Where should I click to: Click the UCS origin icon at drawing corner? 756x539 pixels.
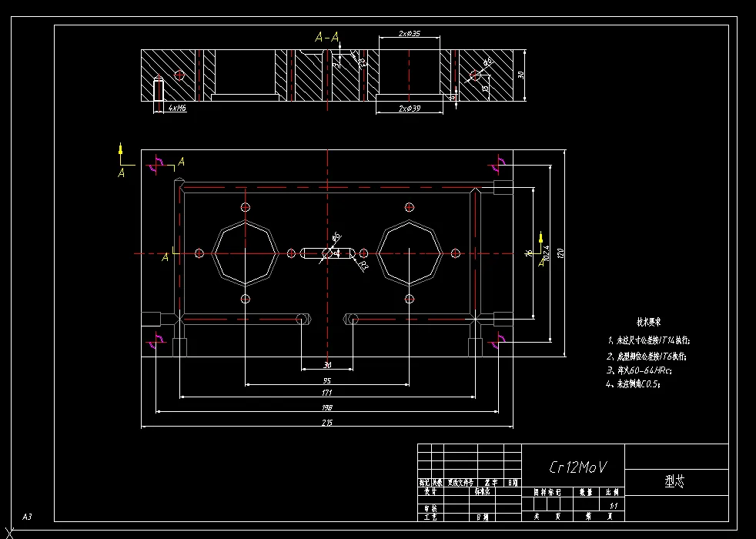pos(8,532)
